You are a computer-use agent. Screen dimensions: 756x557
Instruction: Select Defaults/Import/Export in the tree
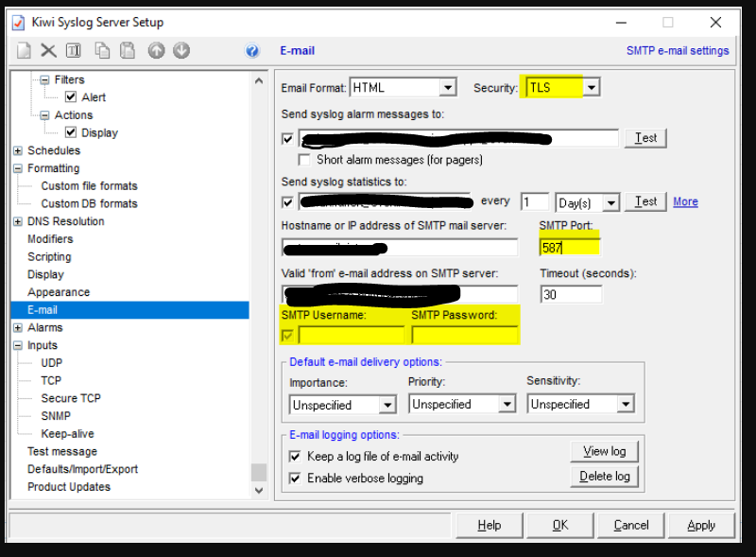[x=82, y=469]
